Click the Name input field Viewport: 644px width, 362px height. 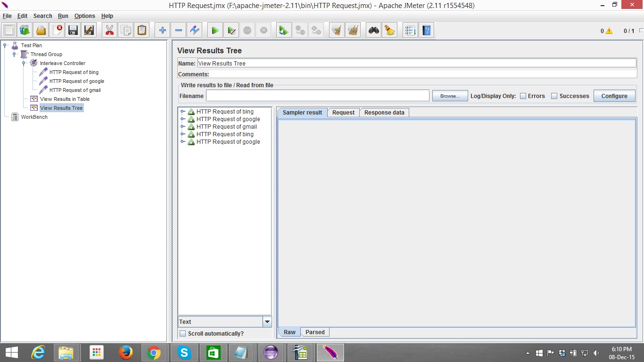click(x=417, y=63)
